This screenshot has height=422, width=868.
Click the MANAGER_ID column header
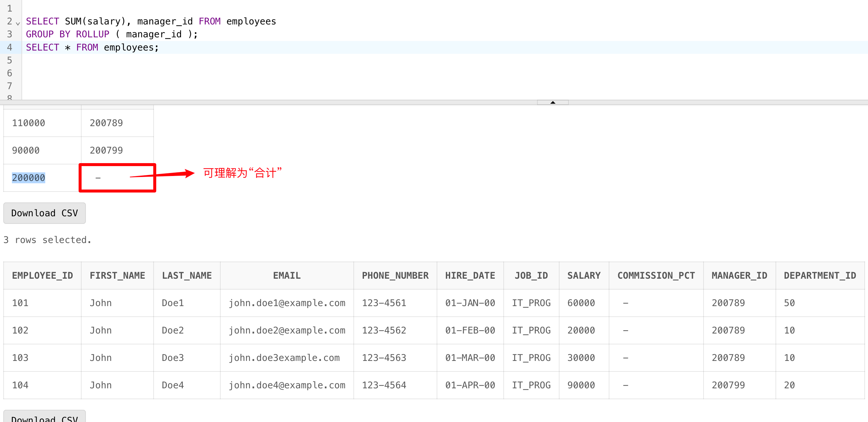tap(739, 275)
